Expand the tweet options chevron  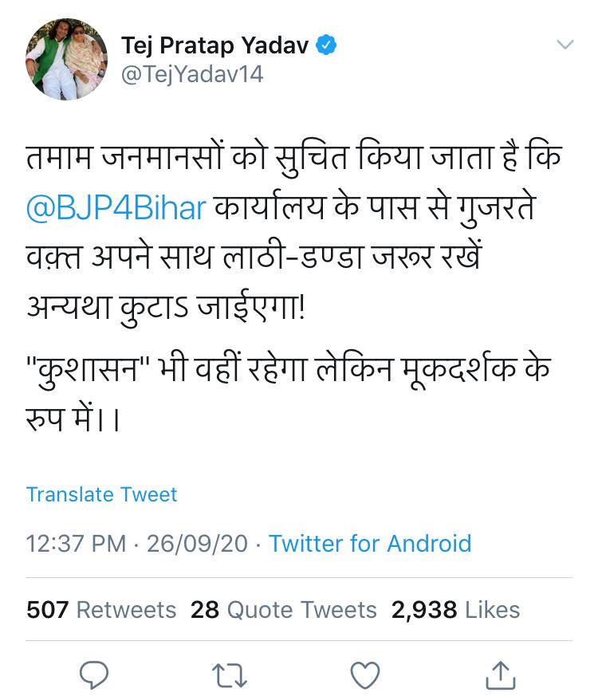pos(565,45)
